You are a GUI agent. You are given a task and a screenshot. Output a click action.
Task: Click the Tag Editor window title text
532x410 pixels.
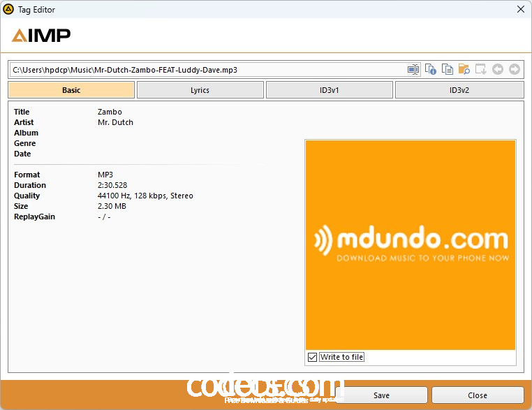click(36, 10)
